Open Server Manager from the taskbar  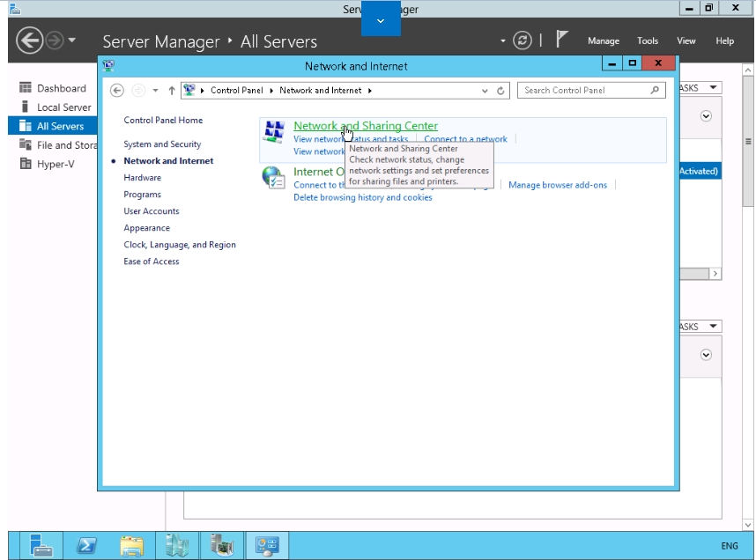click(41, 545)
